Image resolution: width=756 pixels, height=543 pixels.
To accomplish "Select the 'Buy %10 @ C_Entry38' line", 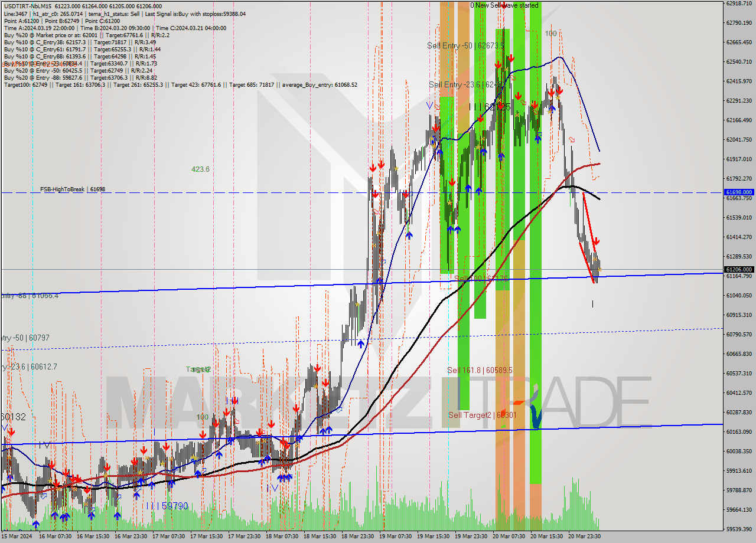I will tap(80, 42).
